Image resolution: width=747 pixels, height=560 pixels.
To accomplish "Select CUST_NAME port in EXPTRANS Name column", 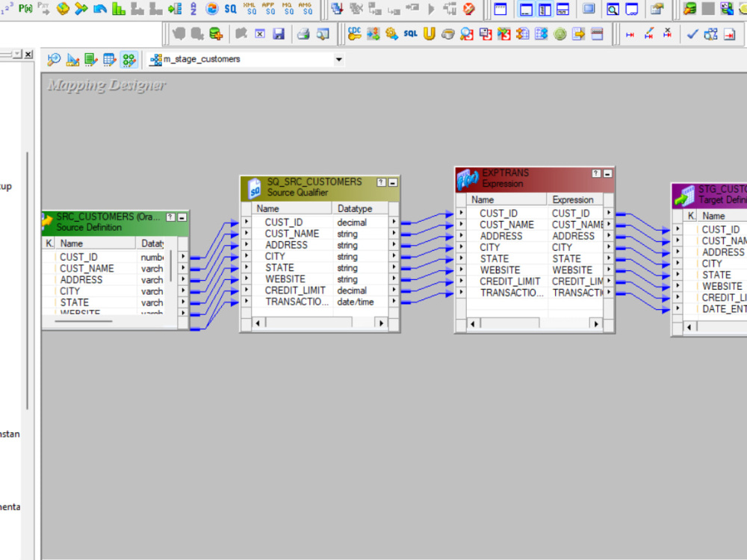I will coord(506,225).
